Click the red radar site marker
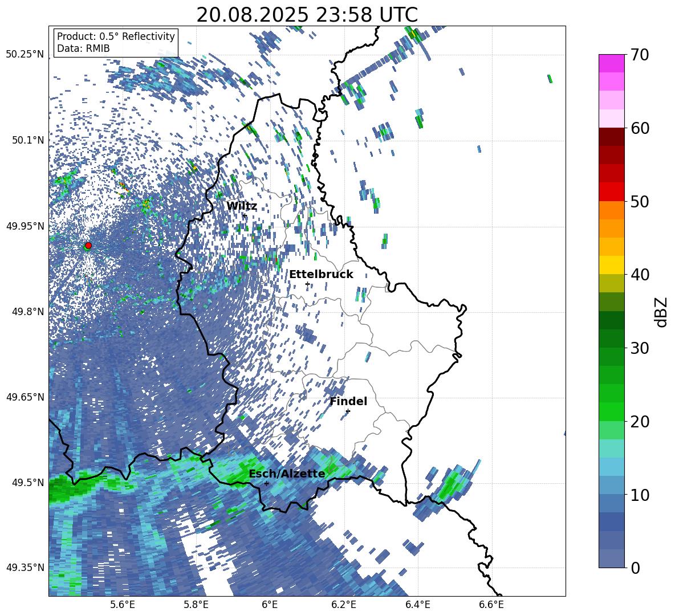The image size is (675, 616). coord(88,245)
